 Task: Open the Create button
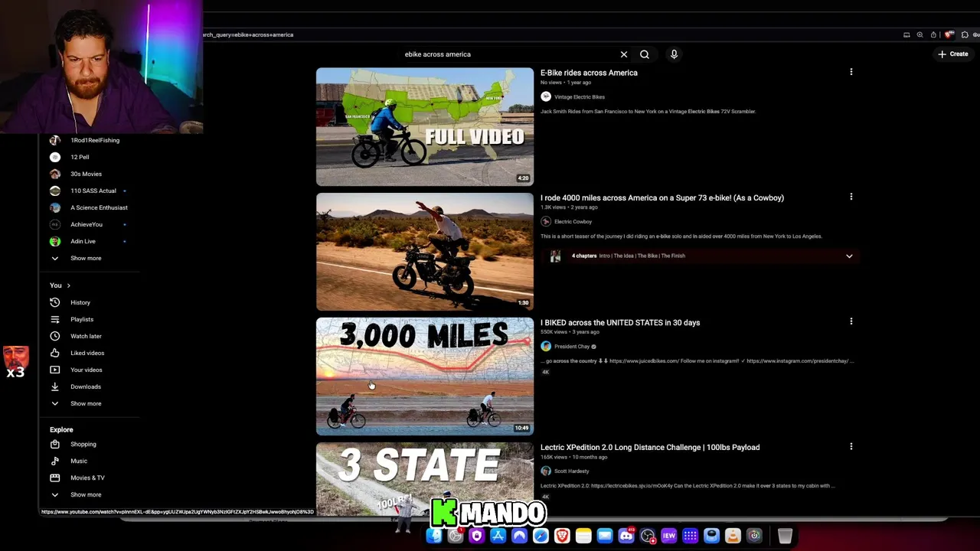[953, 54]
